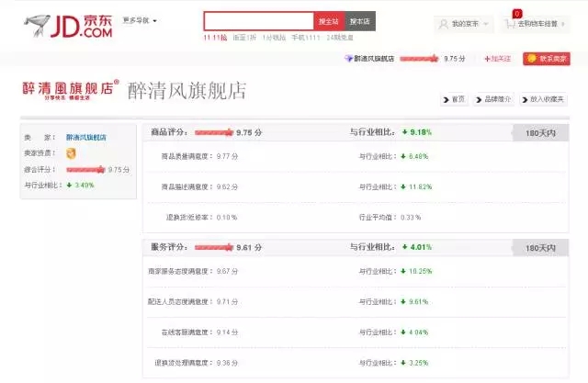The image size is (588, 383).
Task: Click the red 搜全站 search button
Action: coord(329,21)
